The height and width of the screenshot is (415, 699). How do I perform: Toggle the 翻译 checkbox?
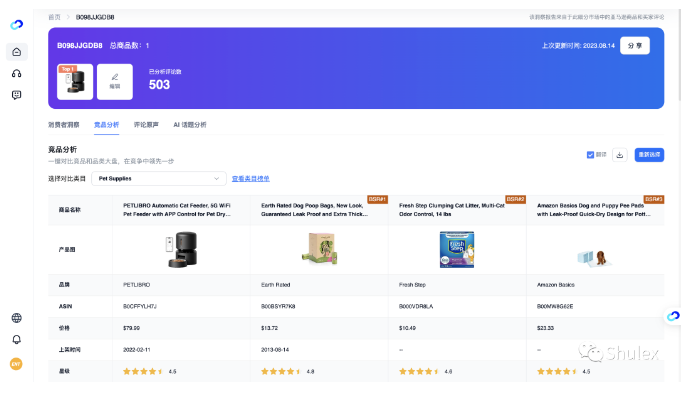(590, 155)
